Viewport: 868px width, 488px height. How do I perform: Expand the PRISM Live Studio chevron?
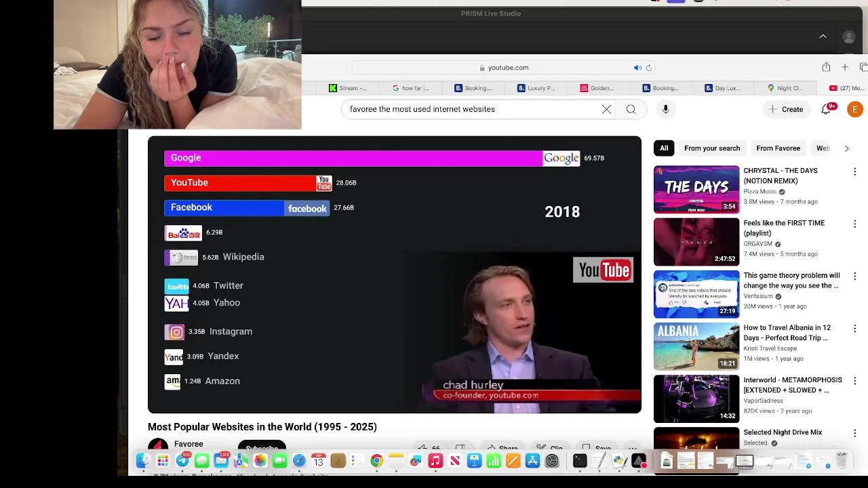(823, 37)
